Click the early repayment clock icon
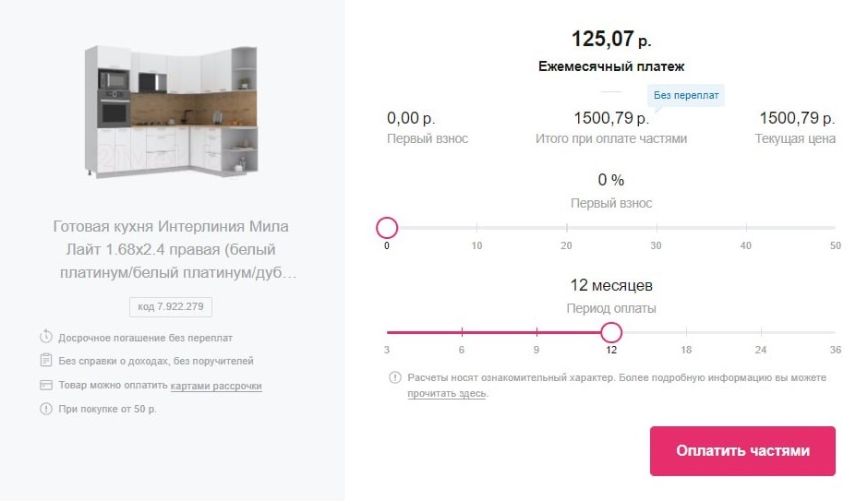Viewport: 868px width, 501px height. tap(46, 336)
